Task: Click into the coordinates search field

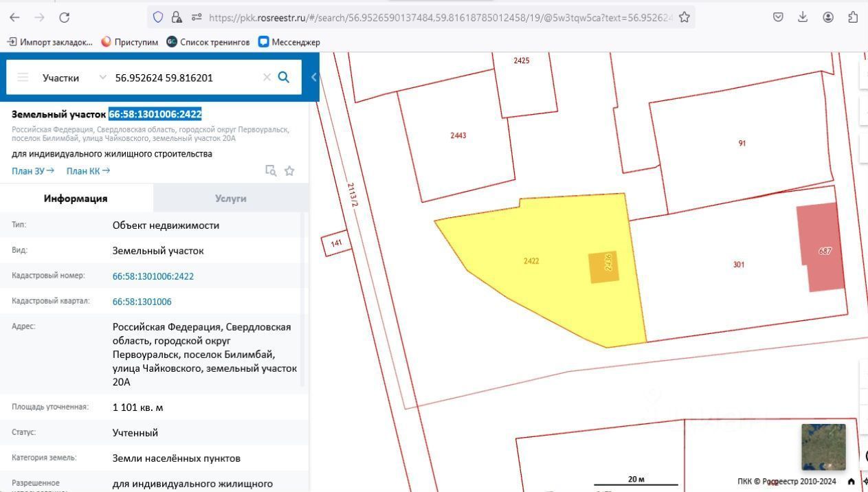Action: click(186, 78)
